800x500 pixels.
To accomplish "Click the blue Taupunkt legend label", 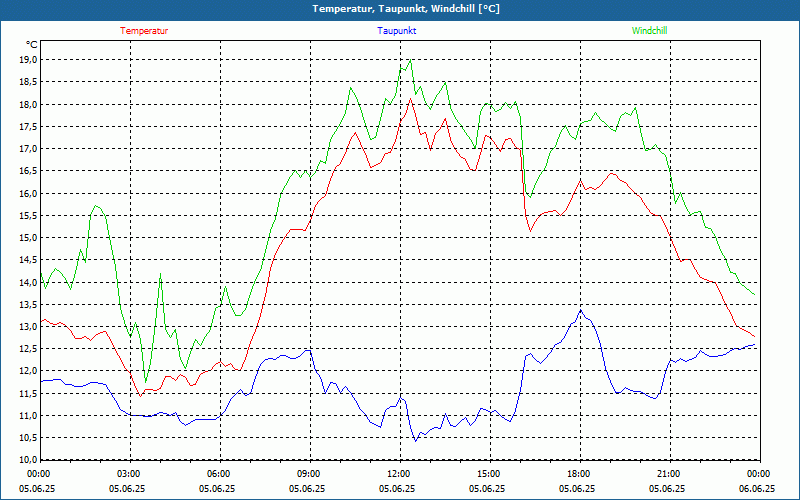I will pyautogui.click(x=397, y=31).
